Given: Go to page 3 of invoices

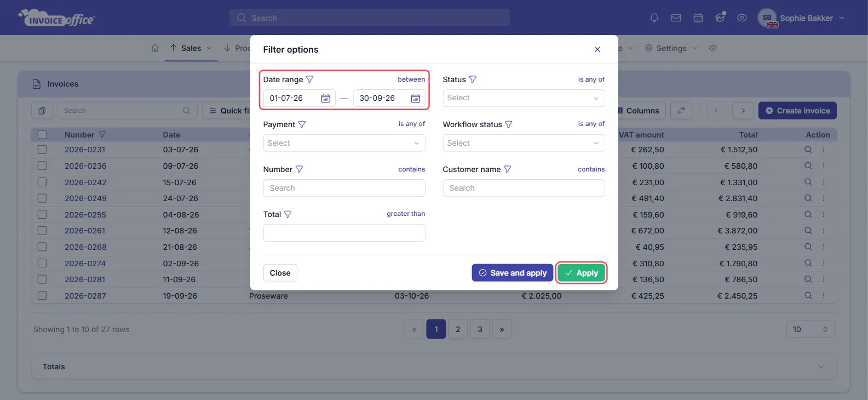Looking at the screenshot, I should click(x=480, y=329).
